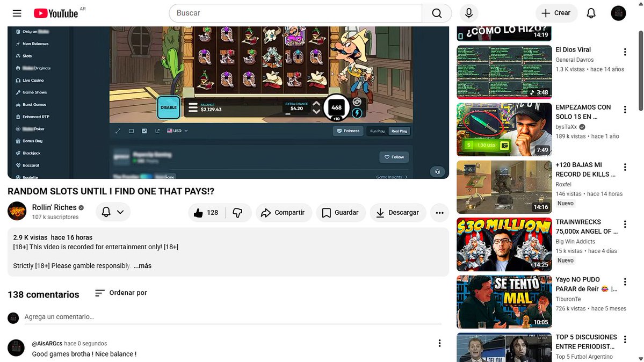The image size is (644, 362).
Task: Share the video via Compartir
Action: [284, 213]
